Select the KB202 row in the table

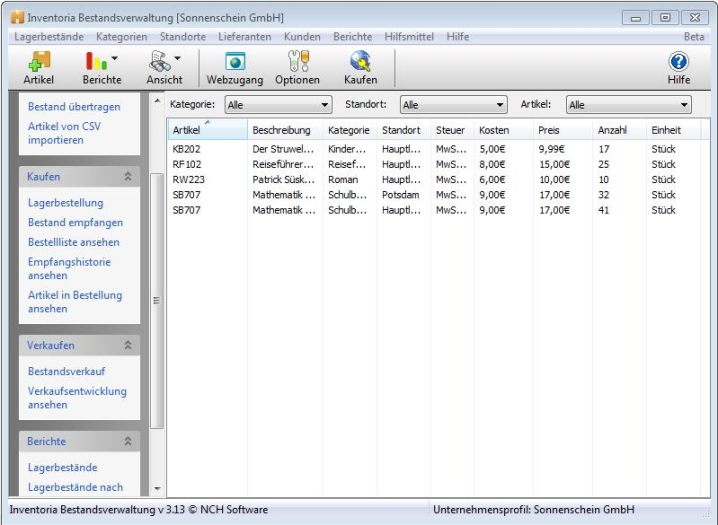[187, 149]
